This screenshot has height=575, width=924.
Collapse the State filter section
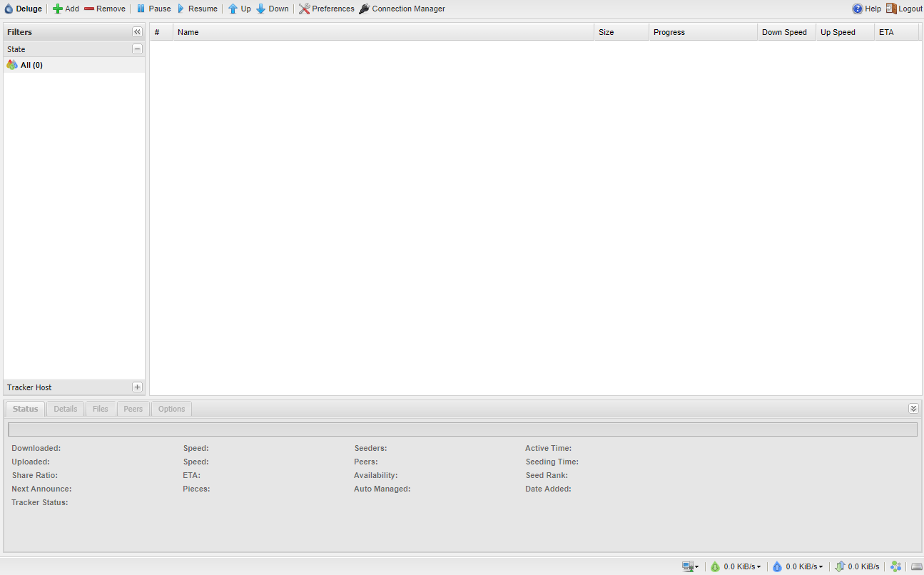click(137, 49)
